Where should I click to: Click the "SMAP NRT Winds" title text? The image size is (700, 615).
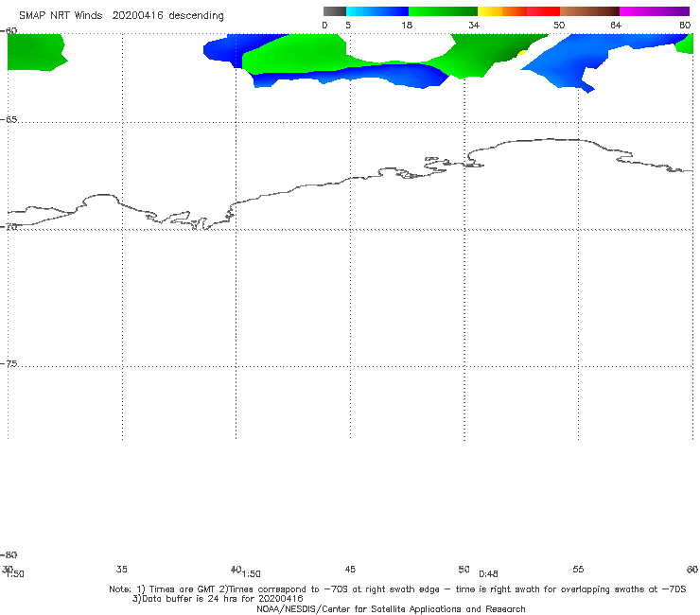pos(61,15)
